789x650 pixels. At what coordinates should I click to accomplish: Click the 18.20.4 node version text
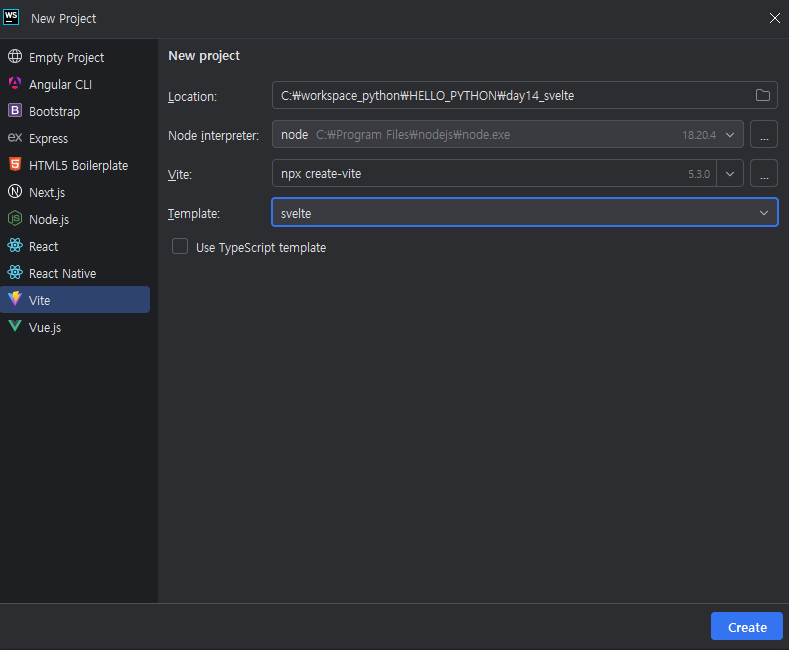click(698, 135)
